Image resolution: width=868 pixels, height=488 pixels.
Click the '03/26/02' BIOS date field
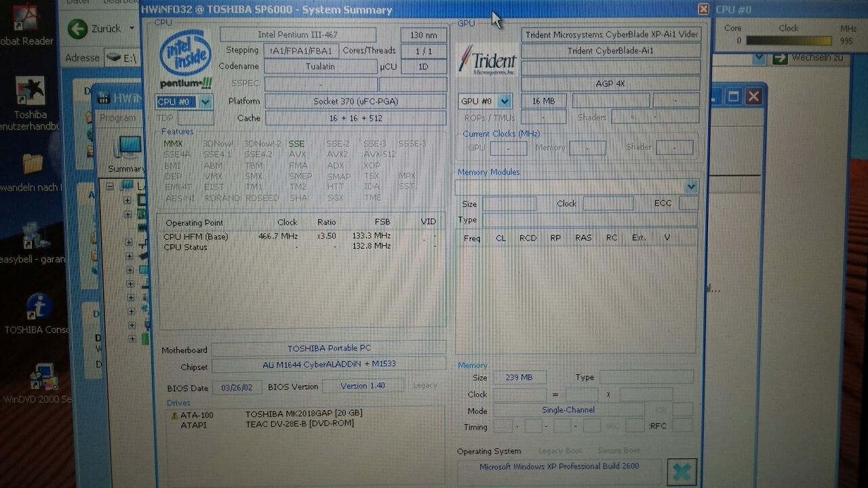tap(237, 388)
